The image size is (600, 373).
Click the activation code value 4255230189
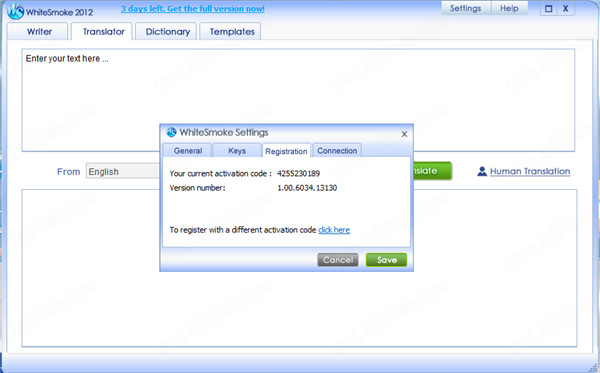tap(298, 174)
